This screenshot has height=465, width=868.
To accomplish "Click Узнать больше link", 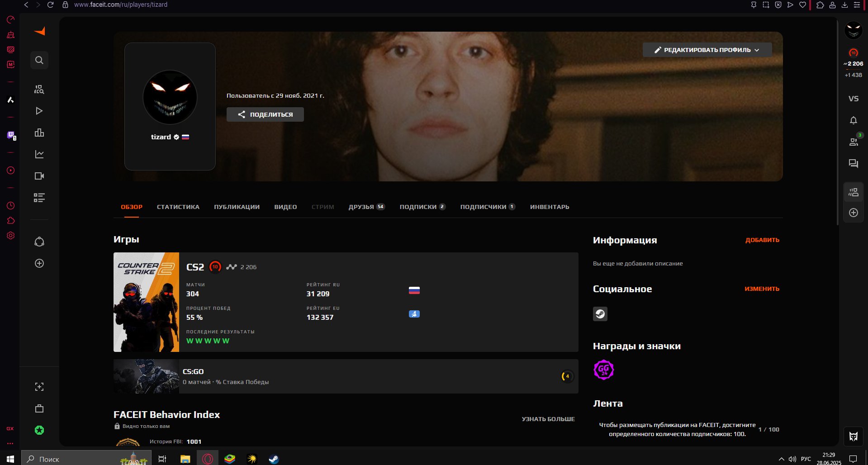I will (x=548, y=419).
